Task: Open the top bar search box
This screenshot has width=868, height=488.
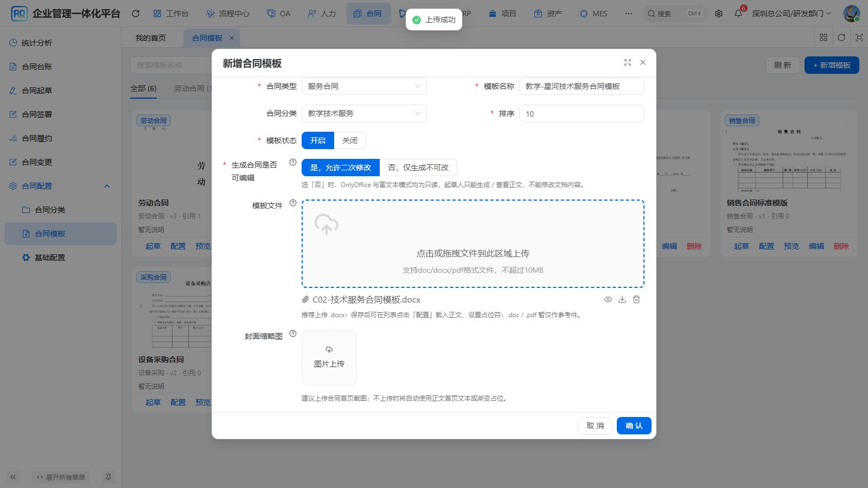Action: (675, 14)
